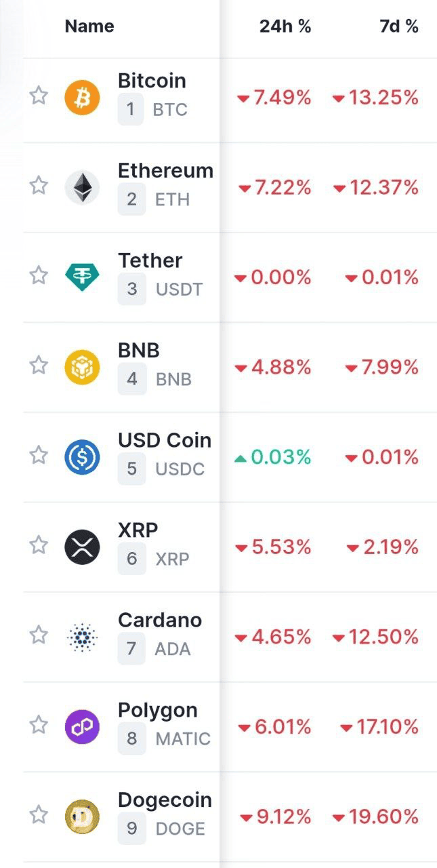The width and height of the screenshot is (437, 868).
Task: Open the USD Coin name link
Action: [165, 440]
